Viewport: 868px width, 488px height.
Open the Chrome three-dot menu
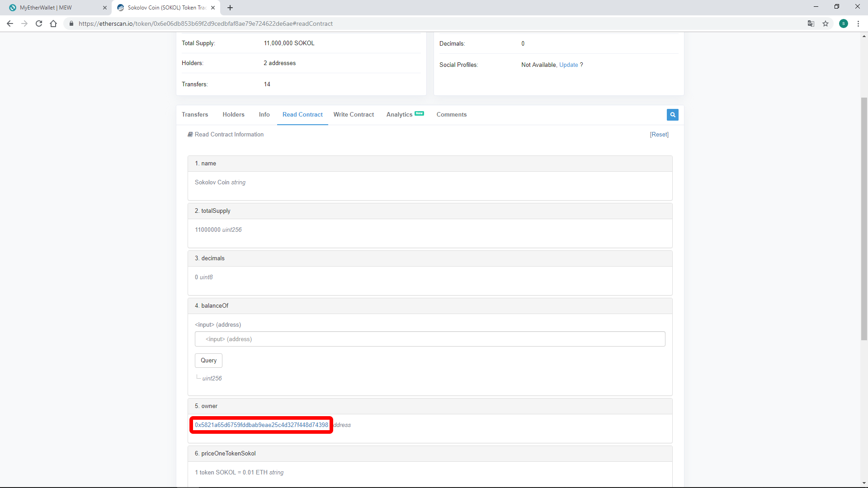coord(858,23)
